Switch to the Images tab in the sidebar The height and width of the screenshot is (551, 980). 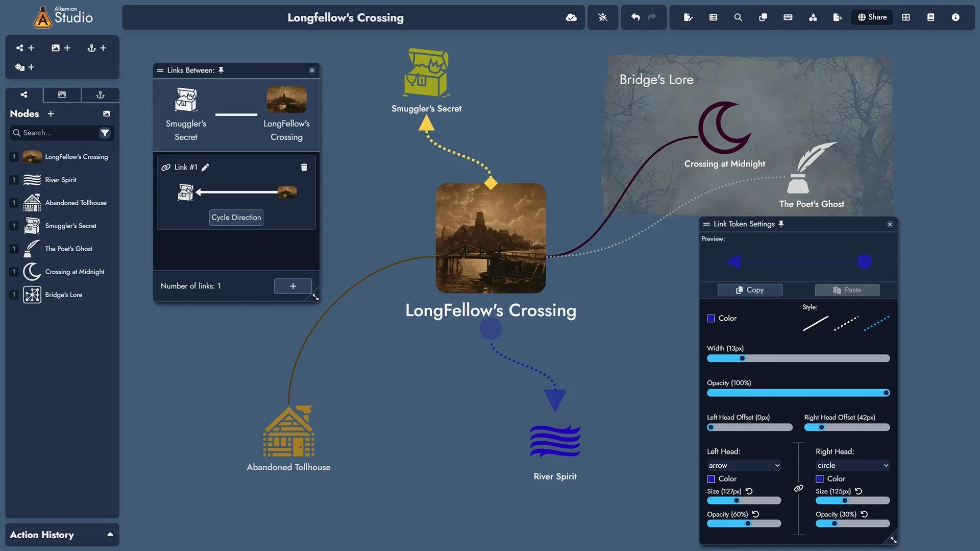coord(62,94)
